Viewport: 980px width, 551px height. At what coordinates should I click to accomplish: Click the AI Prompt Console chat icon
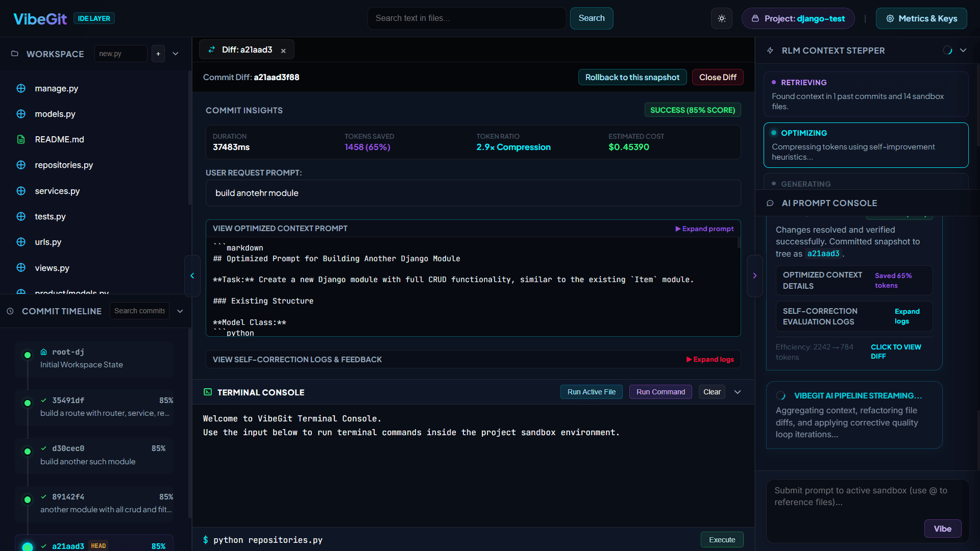tap(770, 203)
